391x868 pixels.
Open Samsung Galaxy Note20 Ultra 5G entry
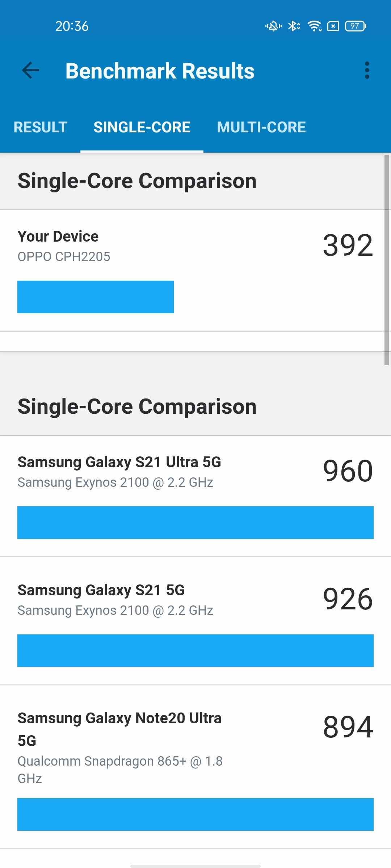click(x=195, y=767)
